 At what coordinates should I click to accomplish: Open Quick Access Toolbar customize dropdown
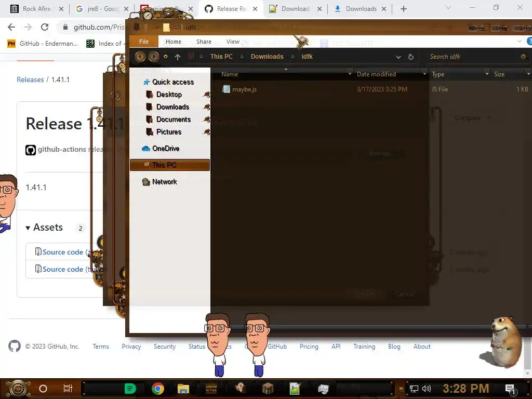click(x=176, y=28)
